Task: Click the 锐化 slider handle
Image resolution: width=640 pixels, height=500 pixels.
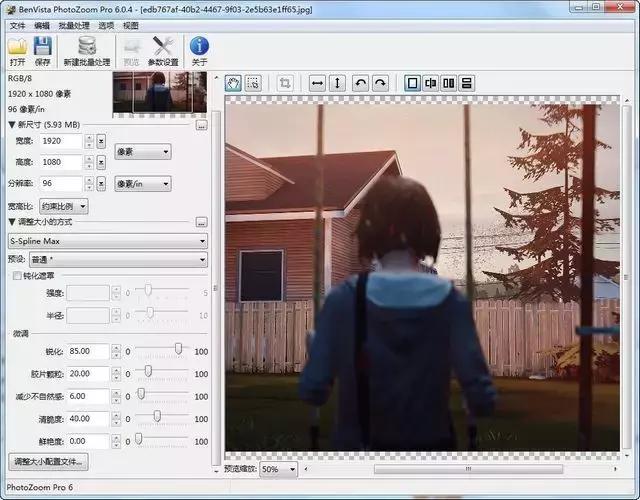Action: pyautogui.click(x=178, y=349)
